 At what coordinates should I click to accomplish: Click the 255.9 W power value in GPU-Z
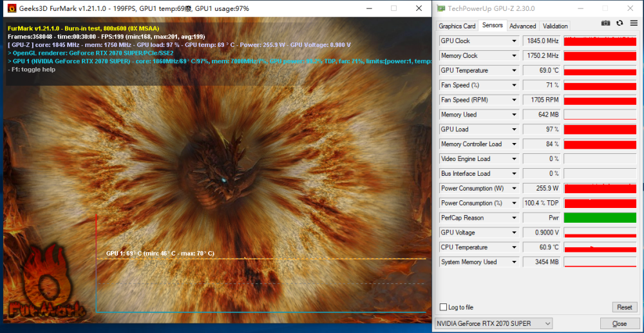[542, 189]
